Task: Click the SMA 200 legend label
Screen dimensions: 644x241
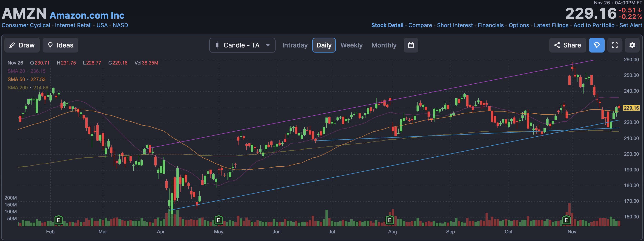Action: click(x=17, y=88)
